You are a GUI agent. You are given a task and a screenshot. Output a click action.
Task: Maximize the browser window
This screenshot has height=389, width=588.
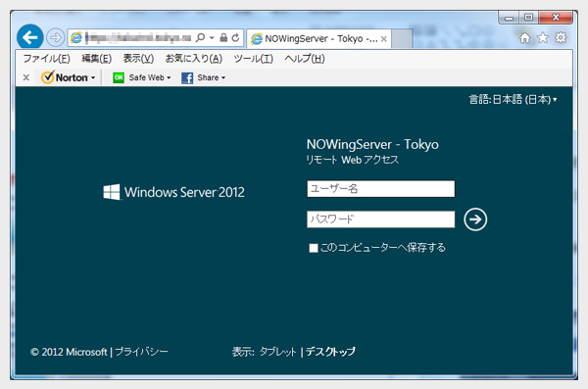528,18
